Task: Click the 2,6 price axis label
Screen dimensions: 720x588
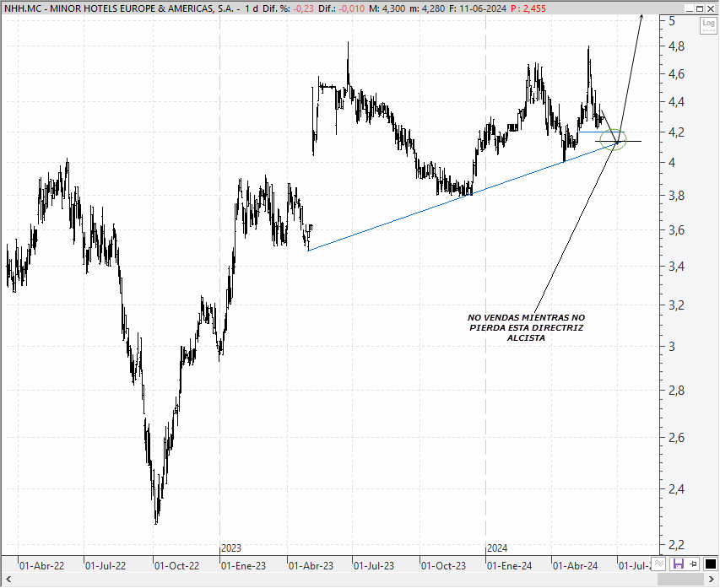Action: [x=677, y=438]
